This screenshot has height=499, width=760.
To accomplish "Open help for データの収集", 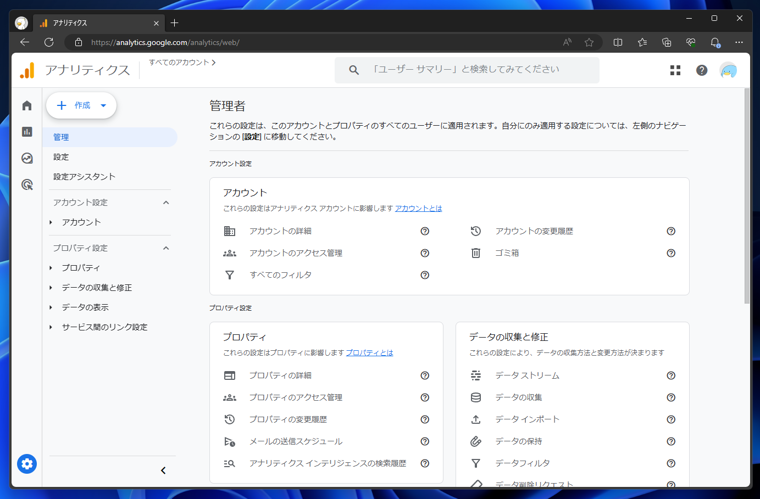I will pos(671,397).
